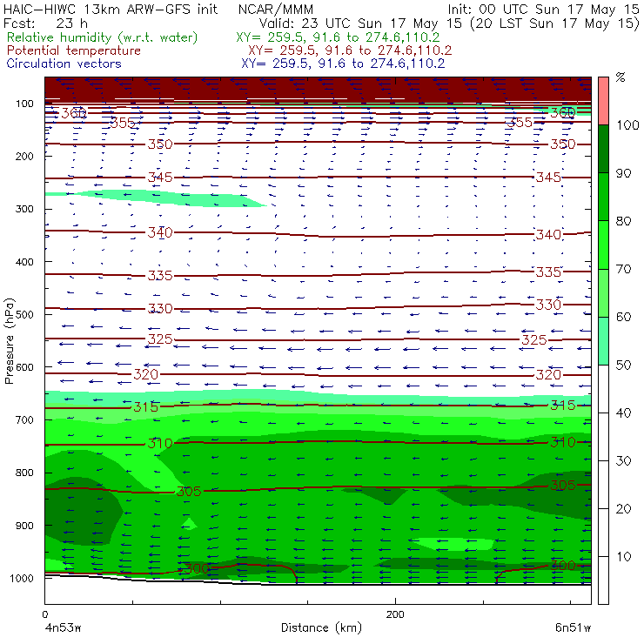This screenshot has width=644, height=644.
Task: Click the pink above-100% colorbar swatch
Action: (x=603, y=101)
